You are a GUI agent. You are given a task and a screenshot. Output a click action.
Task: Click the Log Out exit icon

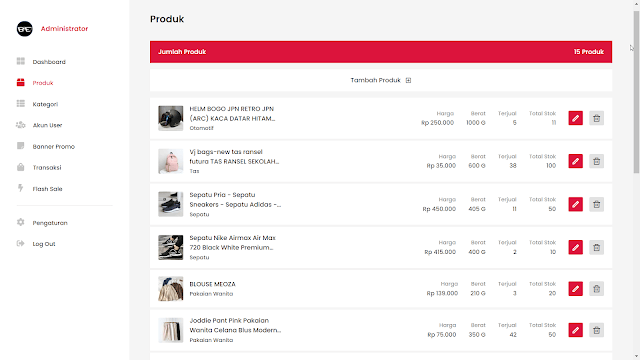20,243
